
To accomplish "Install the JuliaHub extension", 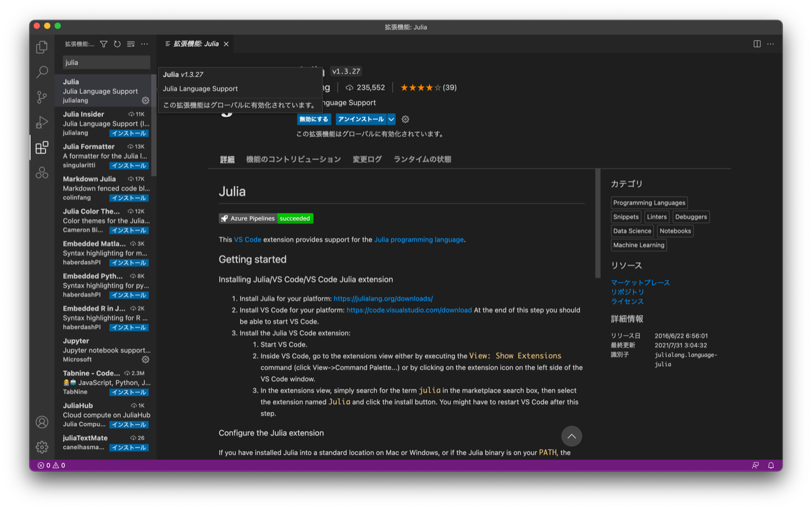I will [129, 425].
